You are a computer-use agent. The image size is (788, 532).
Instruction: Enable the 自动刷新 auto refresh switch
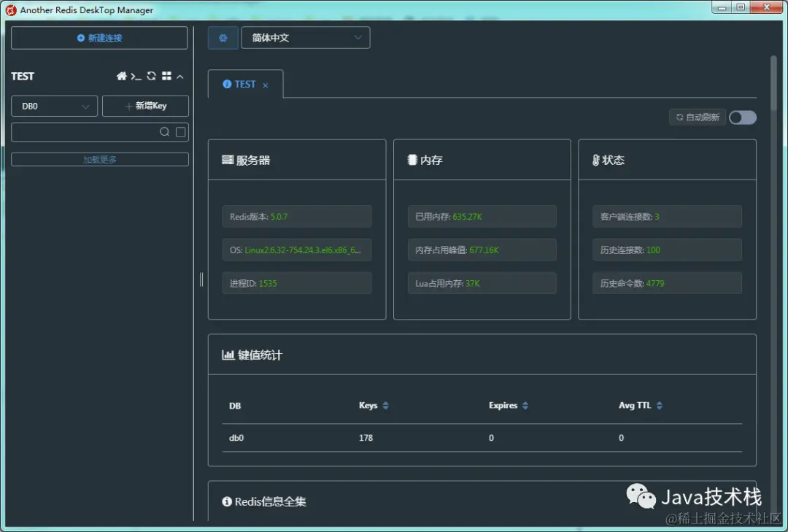pos(743,117)
